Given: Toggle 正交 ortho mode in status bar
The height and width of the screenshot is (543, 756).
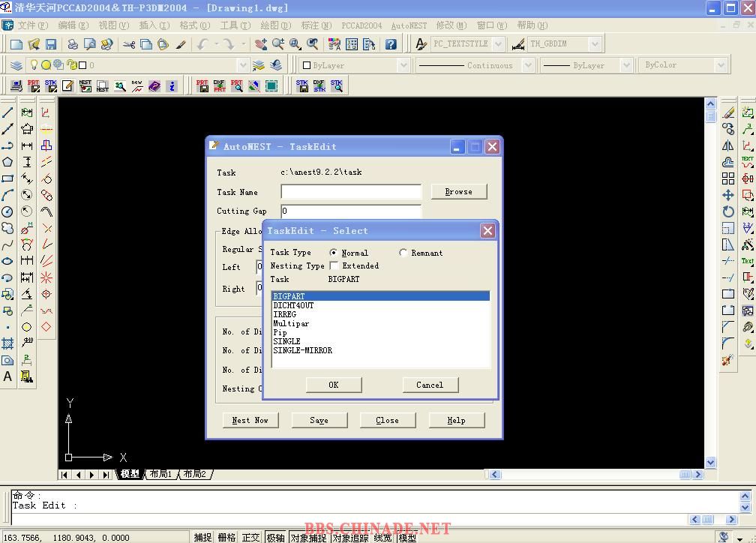Looking at the screenshot, I should tap(250, 537).
